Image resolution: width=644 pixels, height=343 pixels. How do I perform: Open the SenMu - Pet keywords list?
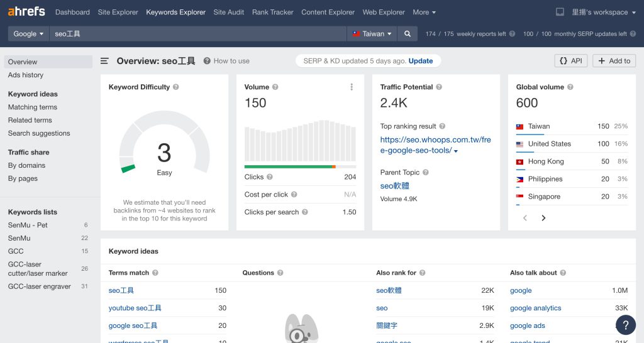[28, 225]
